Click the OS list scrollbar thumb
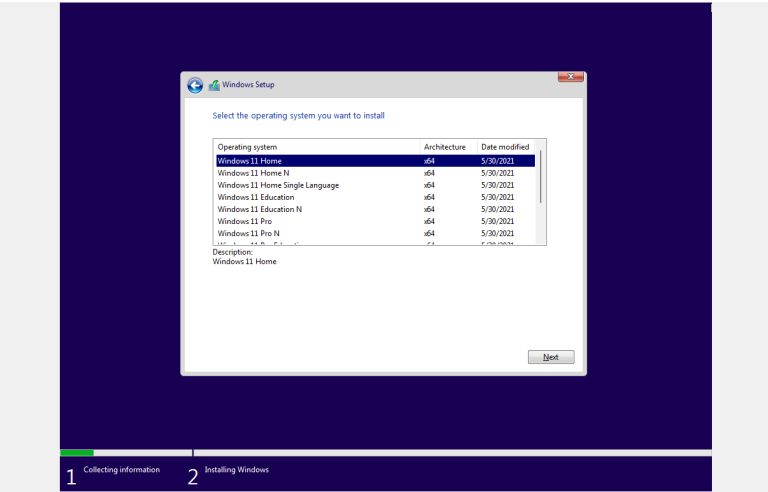768x492 pixels. pos(541,176)
